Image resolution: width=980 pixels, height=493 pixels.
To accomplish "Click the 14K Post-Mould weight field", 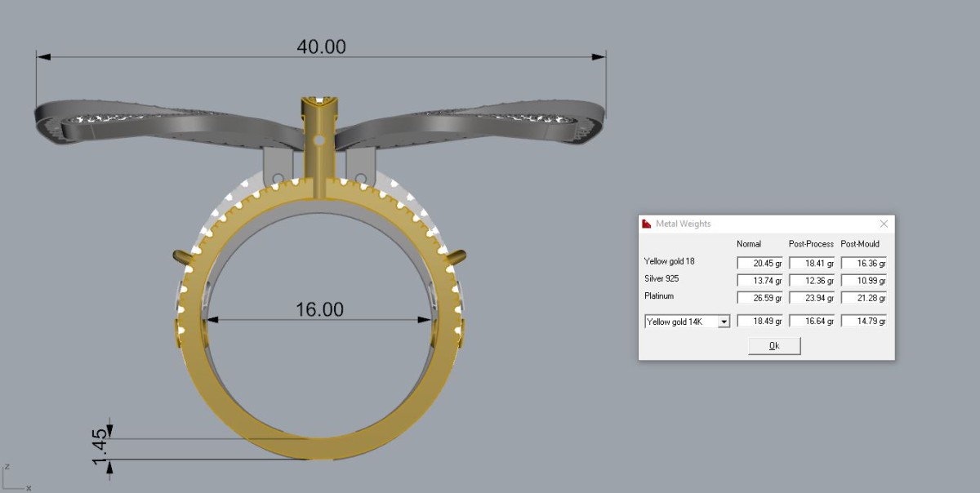I will [x=864, y=322].
